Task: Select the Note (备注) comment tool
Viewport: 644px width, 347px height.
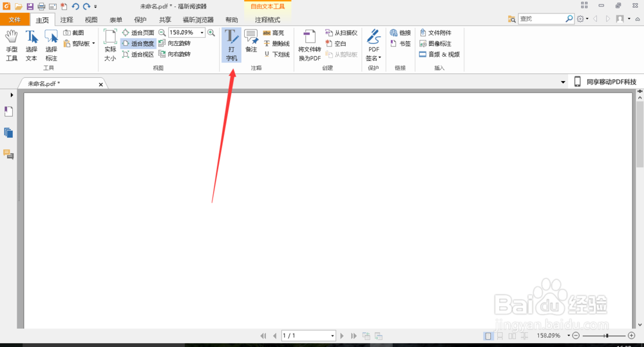Action: point(251,41)
